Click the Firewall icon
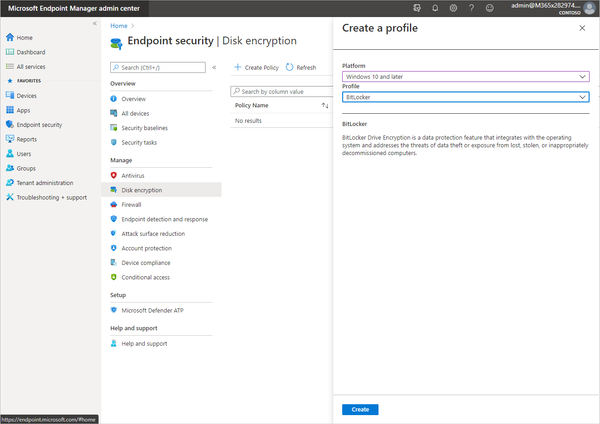This screenshot has width=600, height=424. pyautogui.click(x=114, y=204)
